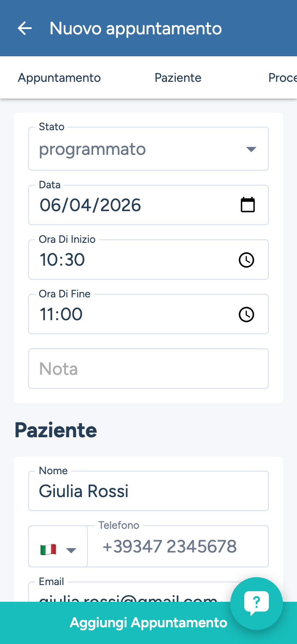Open the help chat bubble
This screenshot has height=644, width=297.
[257, 603]
